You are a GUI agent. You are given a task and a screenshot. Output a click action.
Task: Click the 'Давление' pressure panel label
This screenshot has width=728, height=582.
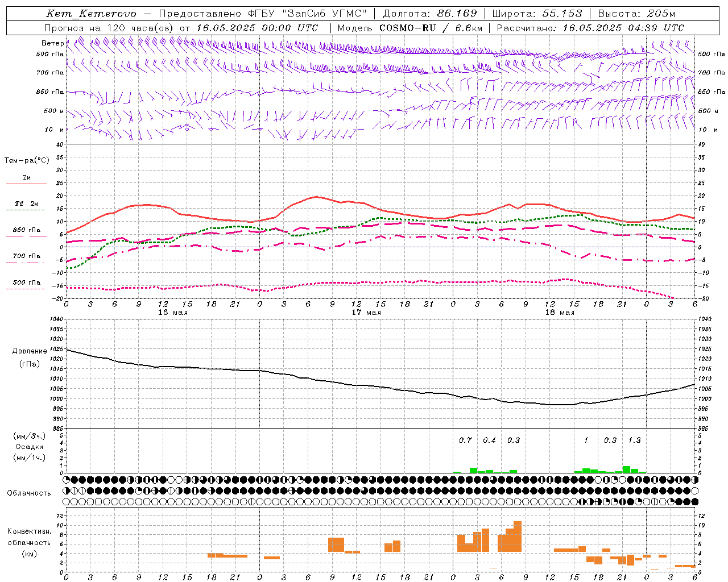pyautogui.click(x=30, y=351)
